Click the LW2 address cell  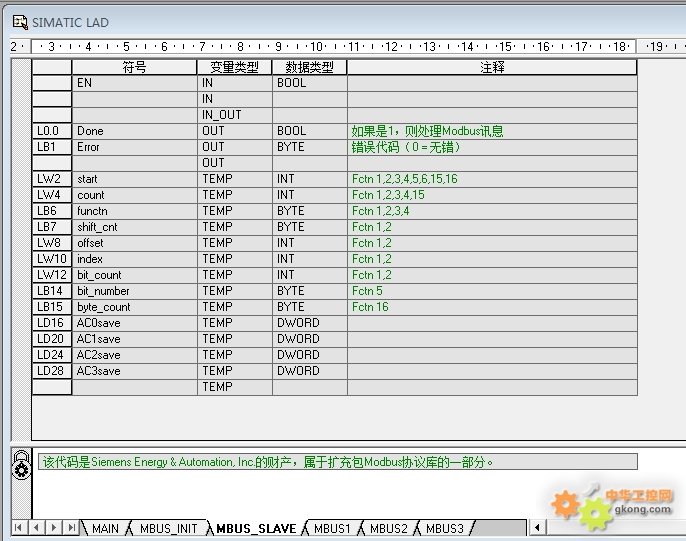(52, 179)
